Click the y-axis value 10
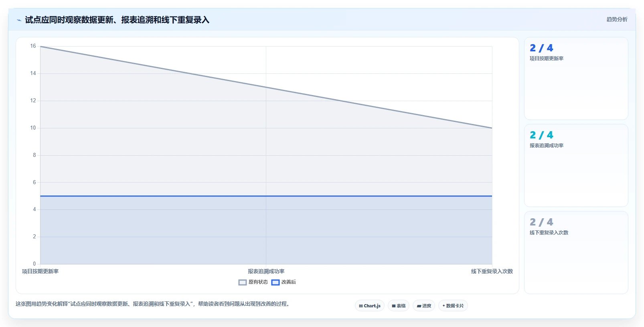Screen dimensions: 644x327 [33, 128]
